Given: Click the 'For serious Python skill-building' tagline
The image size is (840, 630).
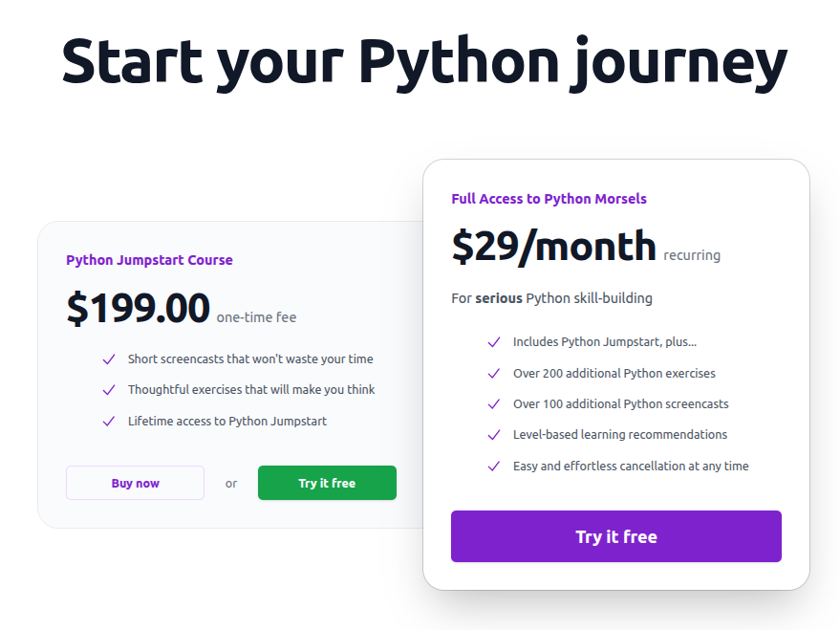Looking at the screenshot, I should click(x=551, y=298).
